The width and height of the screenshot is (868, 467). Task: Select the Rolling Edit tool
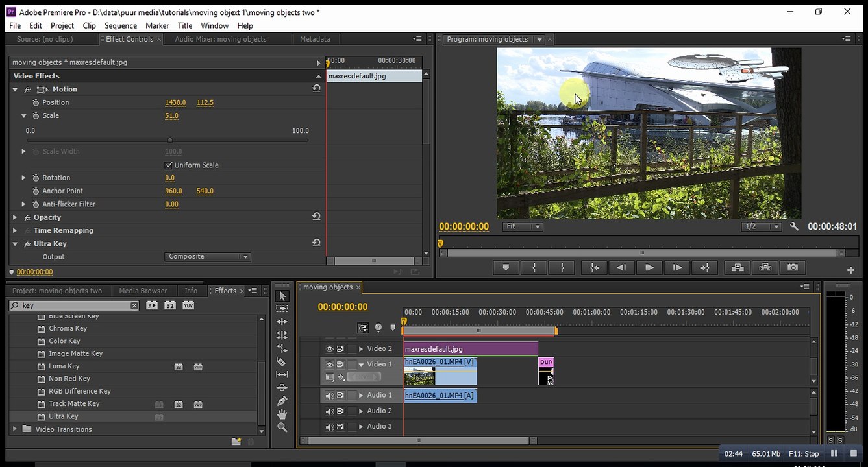coord(282,335)
